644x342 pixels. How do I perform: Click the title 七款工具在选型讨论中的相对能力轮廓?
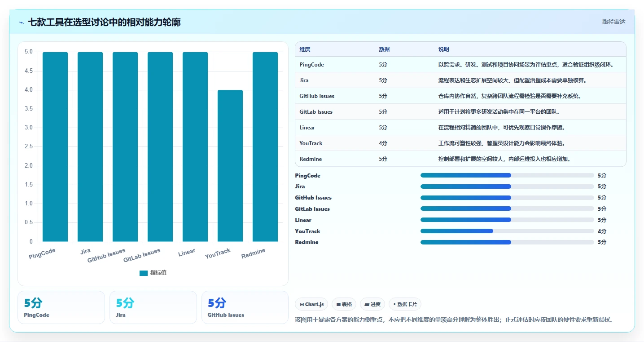click(x=105, y=22)
